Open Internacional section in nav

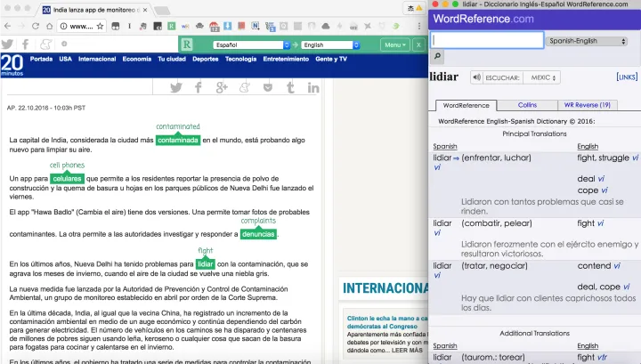tap(97, 59)
